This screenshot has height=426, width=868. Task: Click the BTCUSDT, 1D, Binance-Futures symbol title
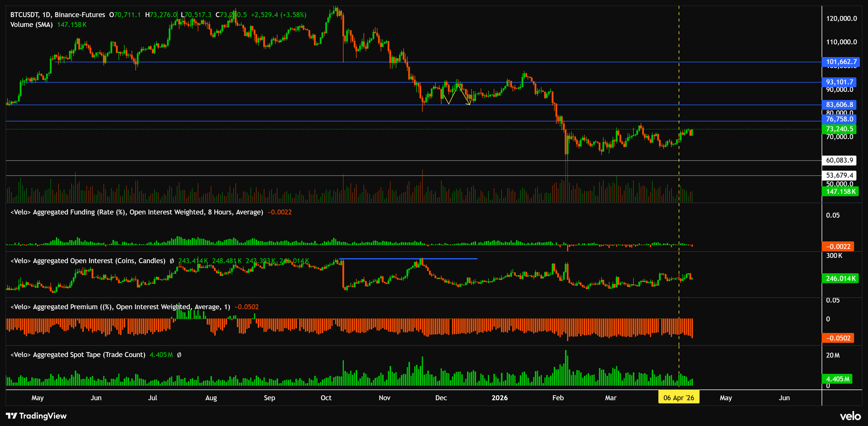pyautogui.click(x=58, y=15)
